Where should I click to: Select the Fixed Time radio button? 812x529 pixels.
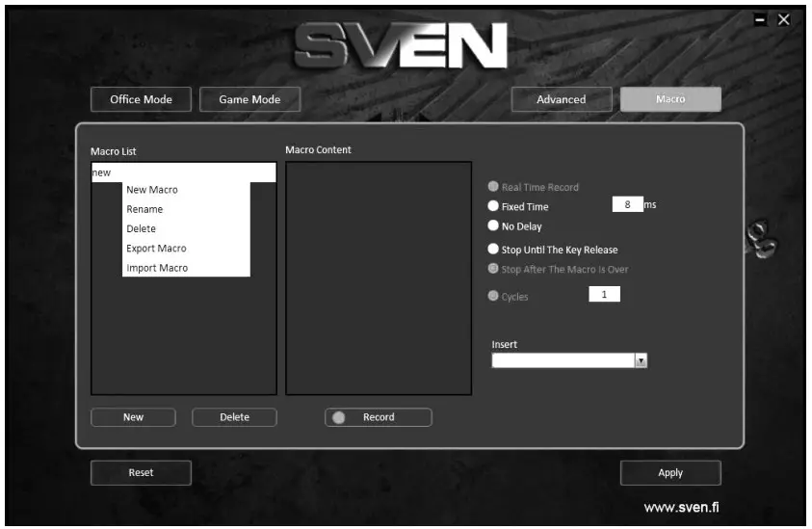click(493, 205)
